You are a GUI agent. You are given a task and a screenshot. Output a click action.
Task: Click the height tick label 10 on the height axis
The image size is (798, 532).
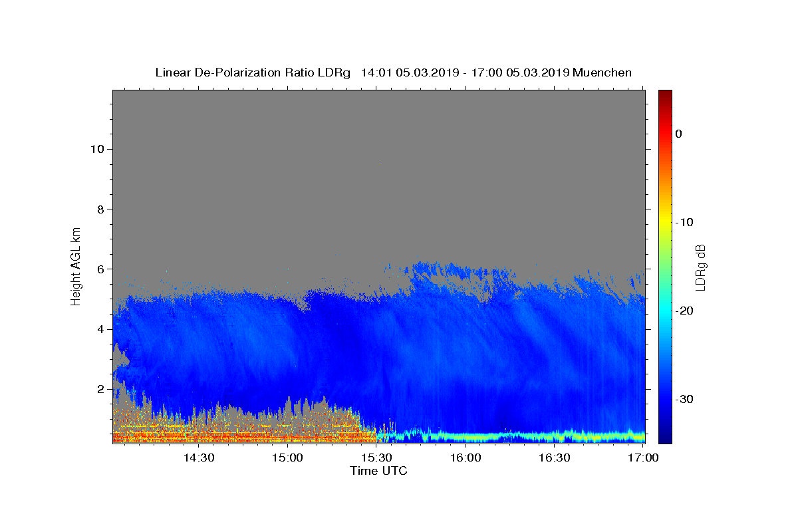[98, 149]
